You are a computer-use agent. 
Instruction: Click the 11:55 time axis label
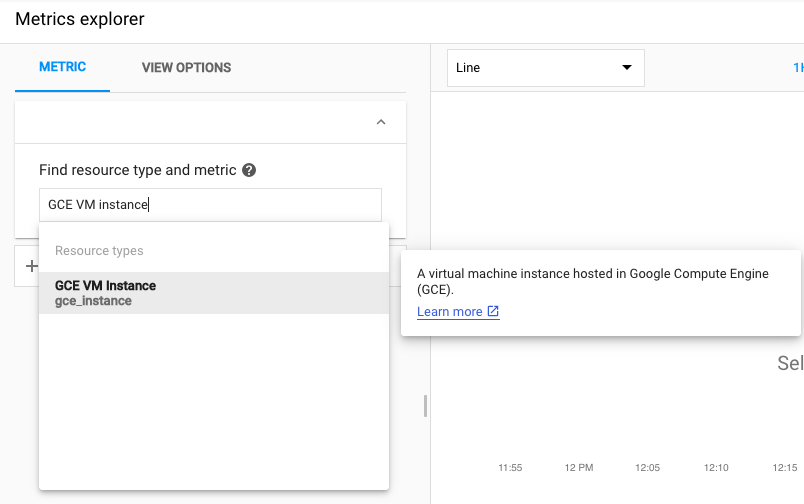(510, 468)
